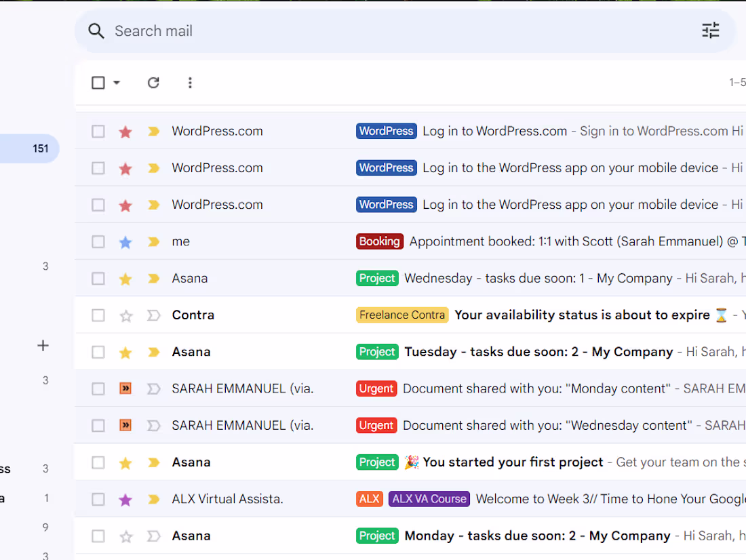Unstar the blue-starred Booking email from me
The image size is (746, 560).
[x=125, y=241]
